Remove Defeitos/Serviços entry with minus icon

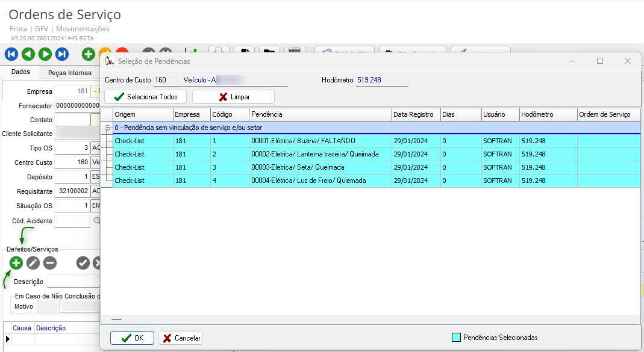[49, 263]
